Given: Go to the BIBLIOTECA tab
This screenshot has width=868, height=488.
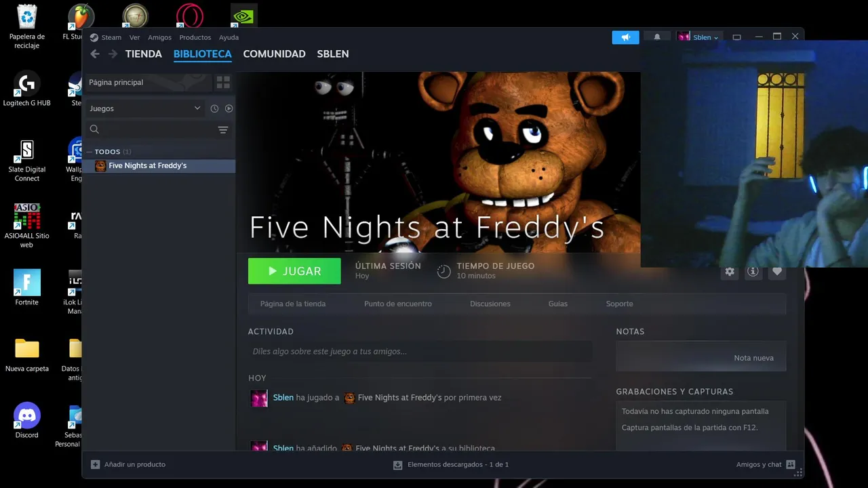Looking at the screenshot, I should 202,54.
